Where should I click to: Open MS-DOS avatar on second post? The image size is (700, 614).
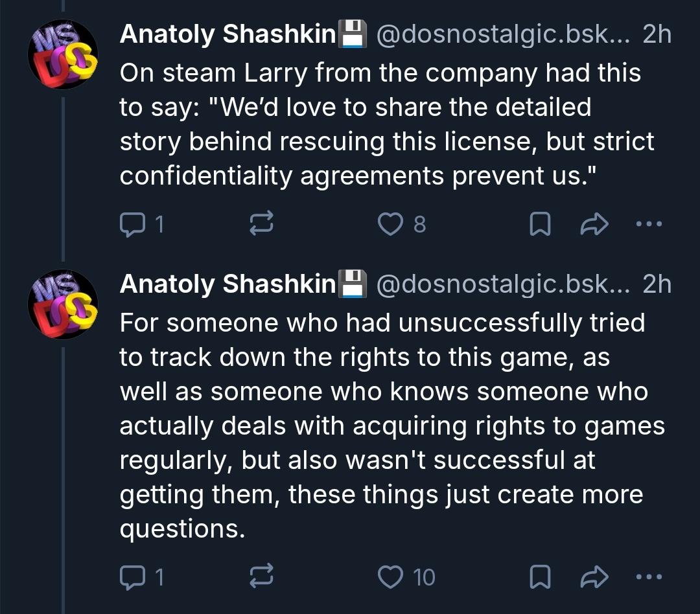(63, 304)
